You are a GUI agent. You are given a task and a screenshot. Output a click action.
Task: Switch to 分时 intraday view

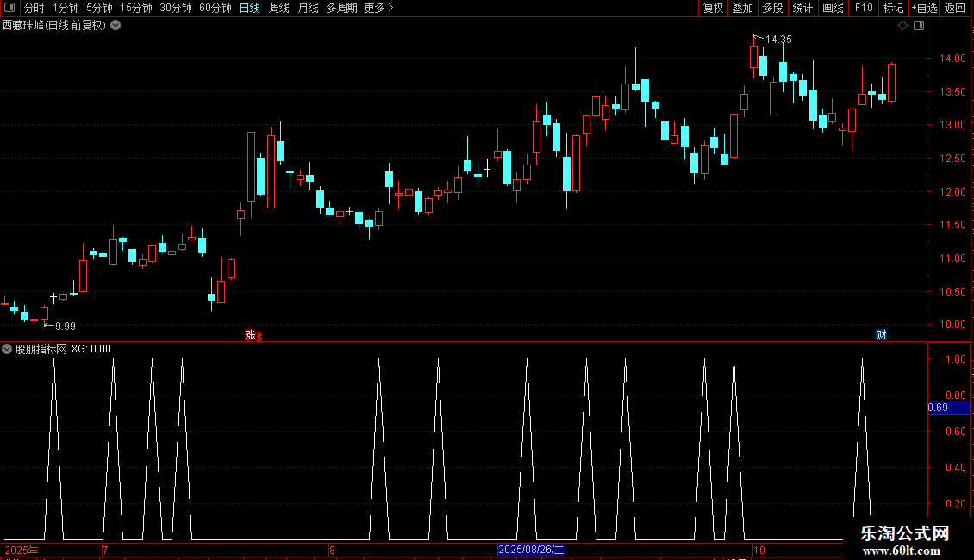tap(34, 8)
